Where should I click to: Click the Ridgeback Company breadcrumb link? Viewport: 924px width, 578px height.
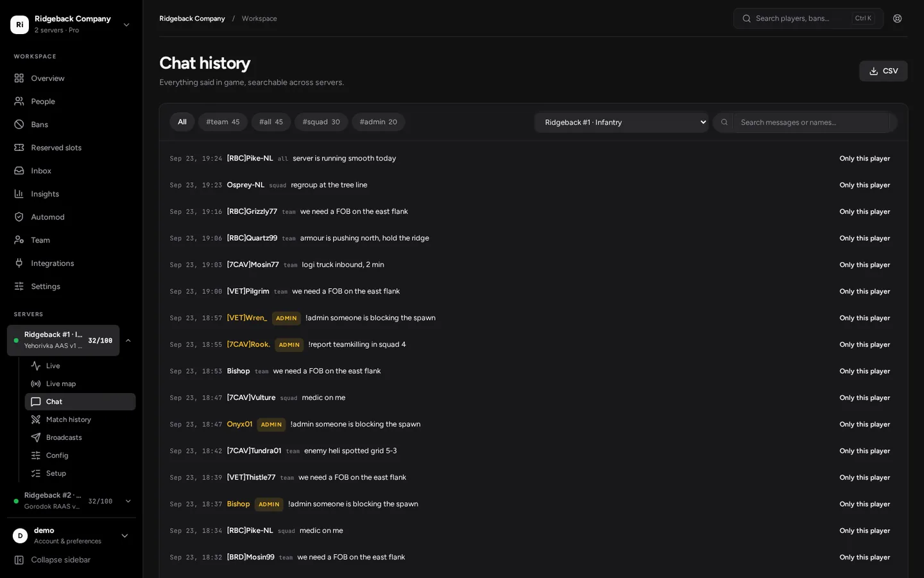(192, 19)
